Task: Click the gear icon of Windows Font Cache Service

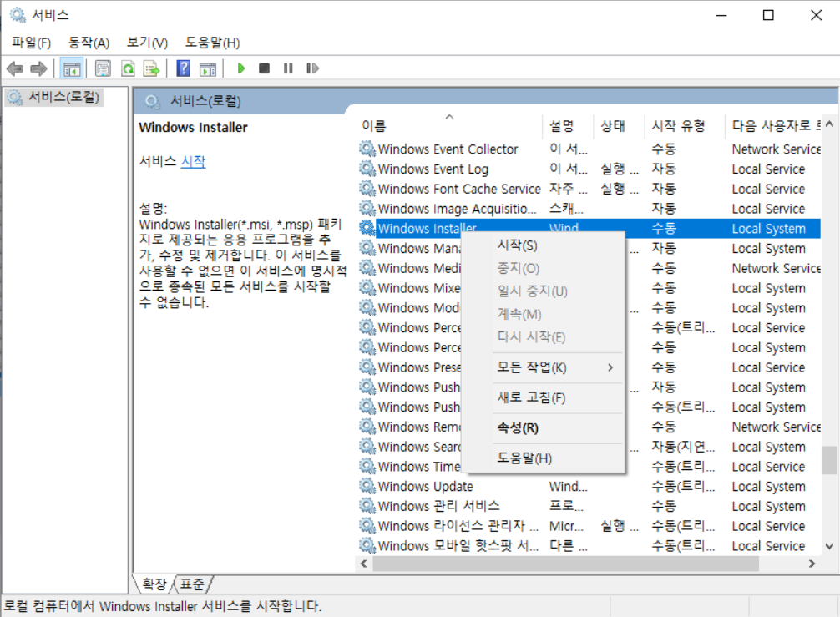Action: pyautogui.click(x=367, y=189)
